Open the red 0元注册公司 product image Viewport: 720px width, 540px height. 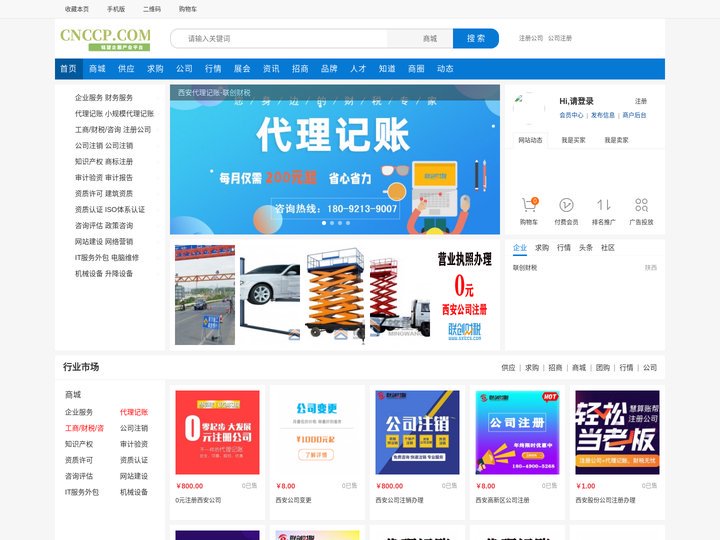point(217,432)
